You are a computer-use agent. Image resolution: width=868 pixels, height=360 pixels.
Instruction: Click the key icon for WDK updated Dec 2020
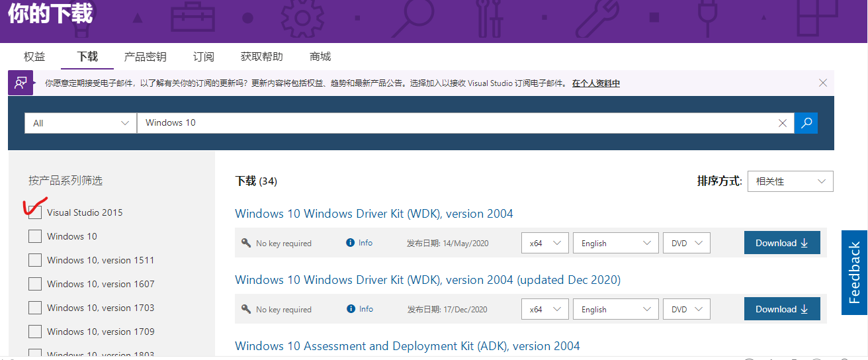tap(246, 309)
